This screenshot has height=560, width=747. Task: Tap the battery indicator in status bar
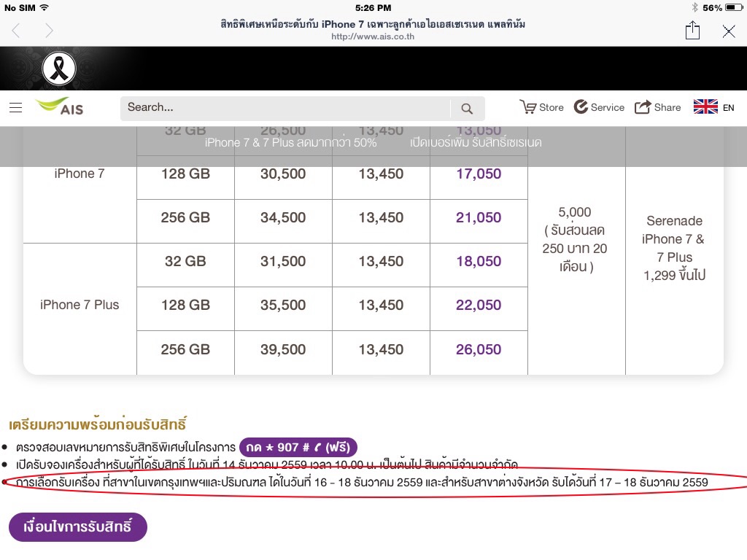[734, 7]
